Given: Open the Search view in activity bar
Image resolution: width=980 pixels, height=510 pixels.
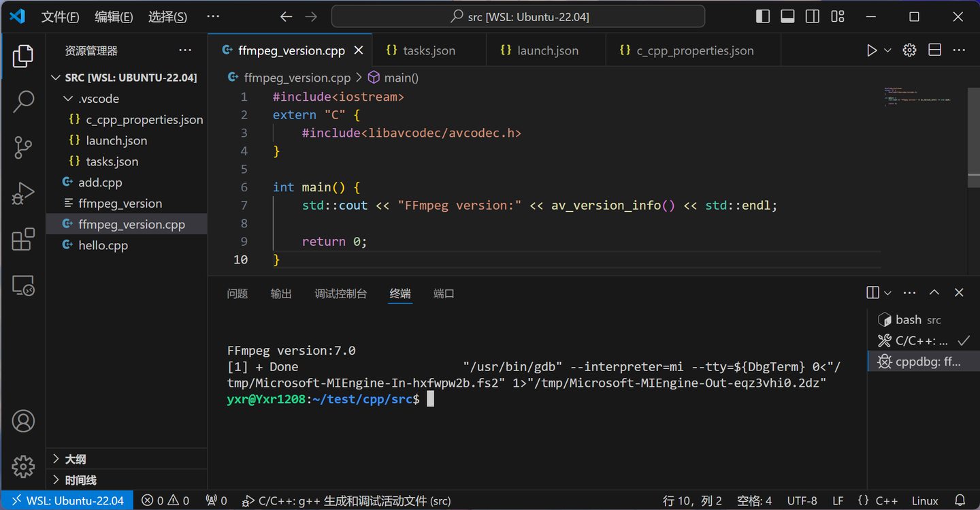Looking at the screenshot, I should click(x=23, y=101).
